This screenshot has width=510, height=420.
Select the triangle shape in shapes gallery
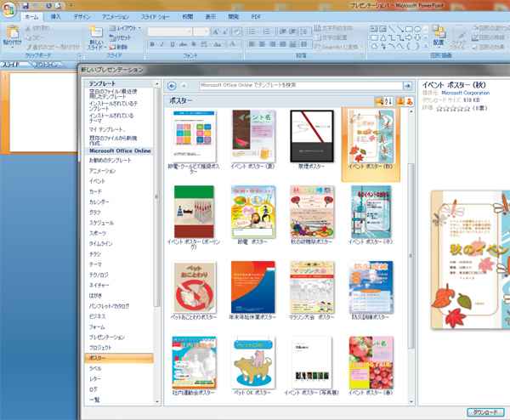383,37
